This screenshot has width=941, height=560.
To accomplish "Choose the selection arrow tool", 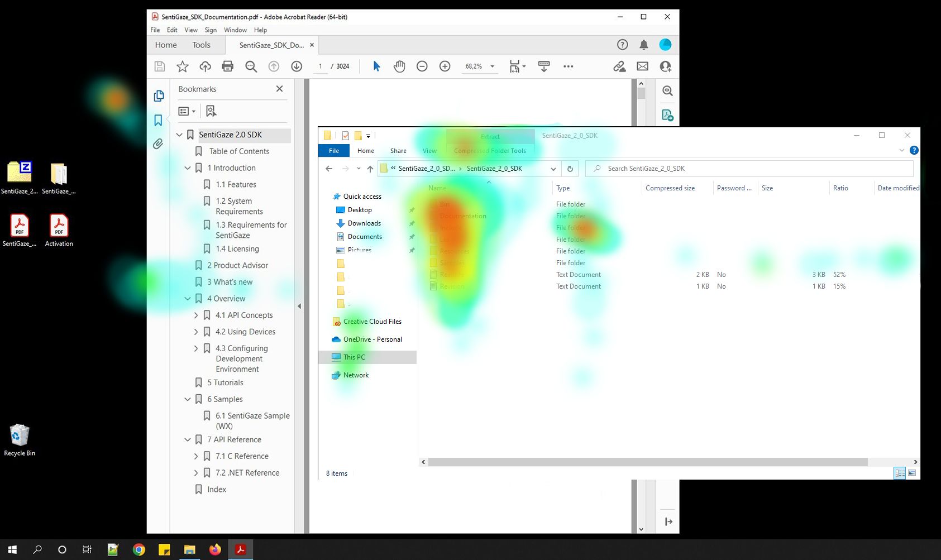I will click(x=376, y=66).
